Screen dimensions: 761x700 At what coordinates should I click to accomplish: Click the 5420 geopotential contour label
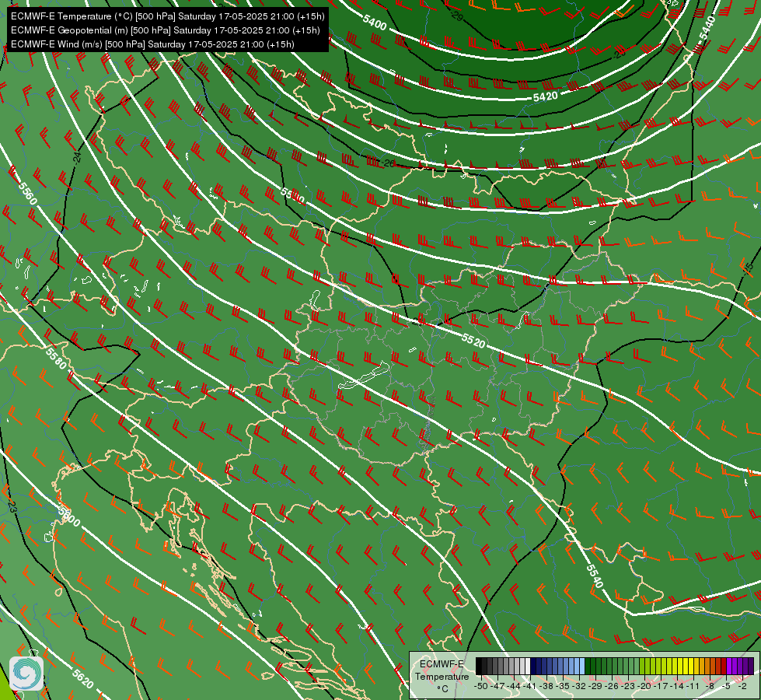546,96
